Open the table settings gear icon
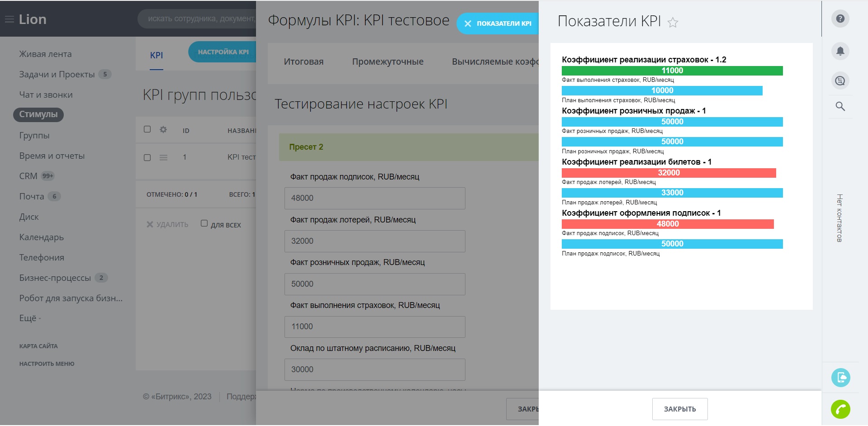This screenshot has width=868, height=426. (163, 130)
